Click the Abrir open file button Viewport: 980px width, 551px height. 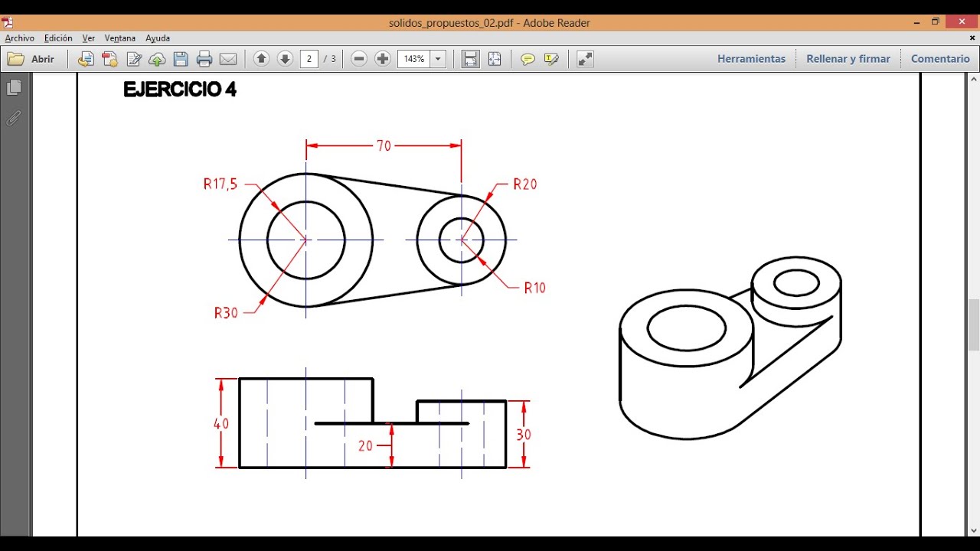pyautogui.click(x=31, y=59)
